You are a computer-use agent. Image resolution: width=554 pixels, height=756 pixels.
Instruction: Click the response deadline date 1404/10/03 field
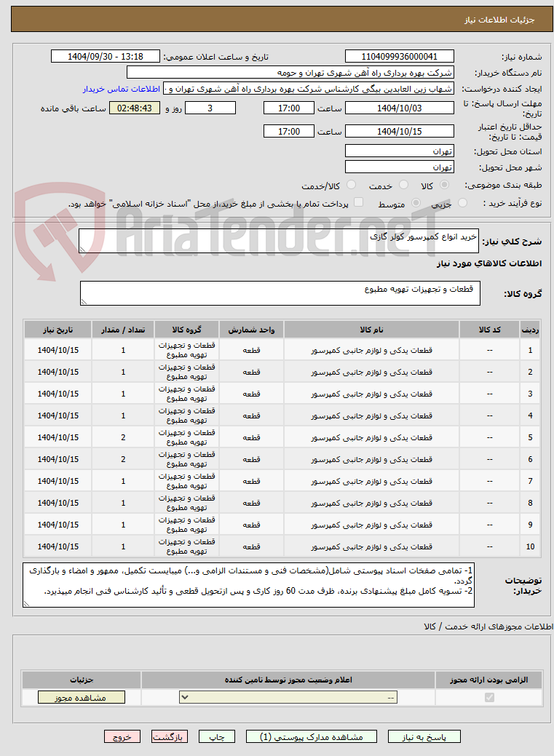(x=399, y=108)
